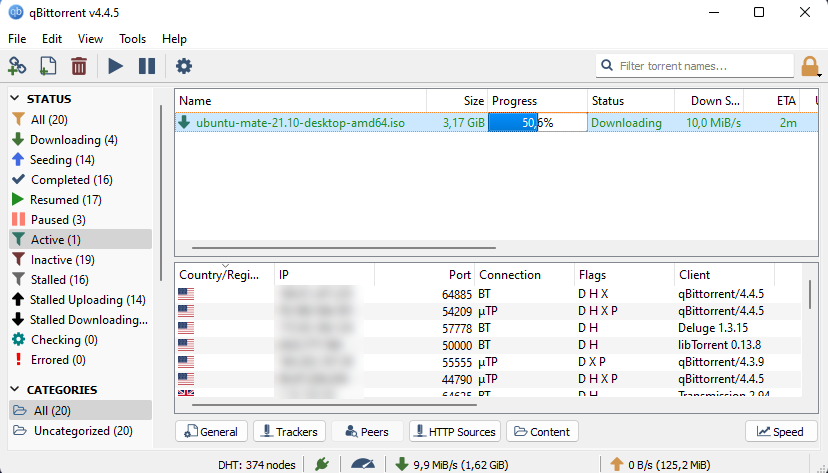828x473 pixels.
Task: Select the Seeding (14) filter
Action: (x=80, y=160)
